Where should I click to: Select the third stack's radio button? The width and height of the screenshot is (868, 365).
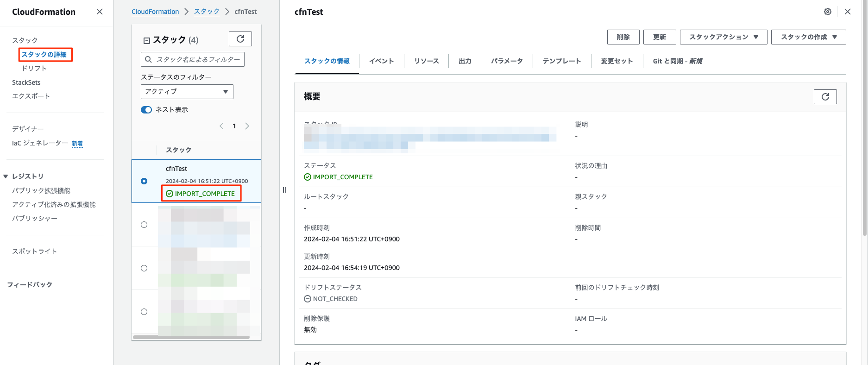(144, 268)
